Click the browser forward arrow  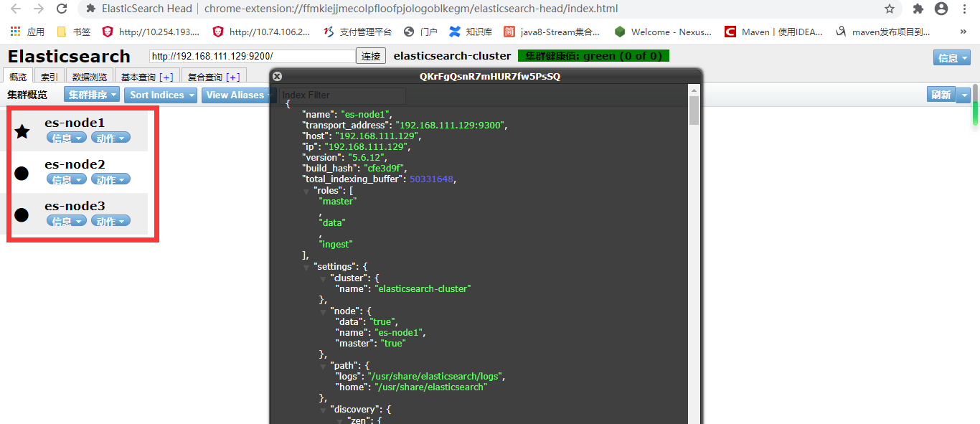coord(39,9)
